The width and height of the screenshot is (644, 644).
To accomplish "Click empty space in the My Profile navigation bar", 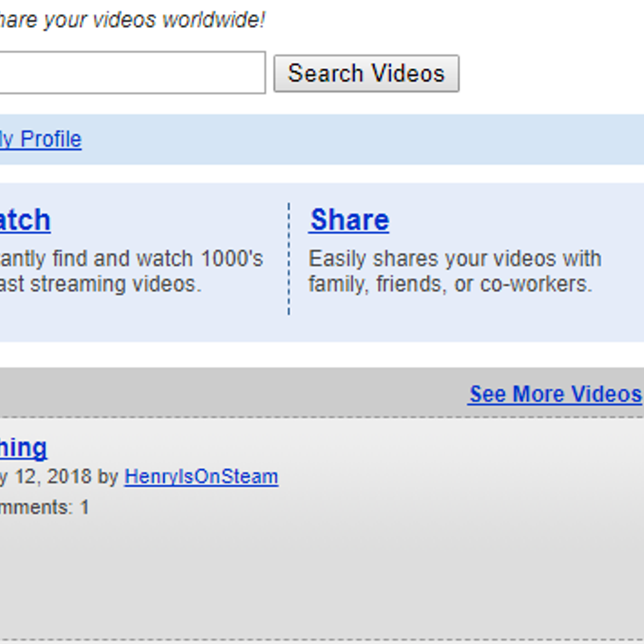I will [x=362, y=139].
